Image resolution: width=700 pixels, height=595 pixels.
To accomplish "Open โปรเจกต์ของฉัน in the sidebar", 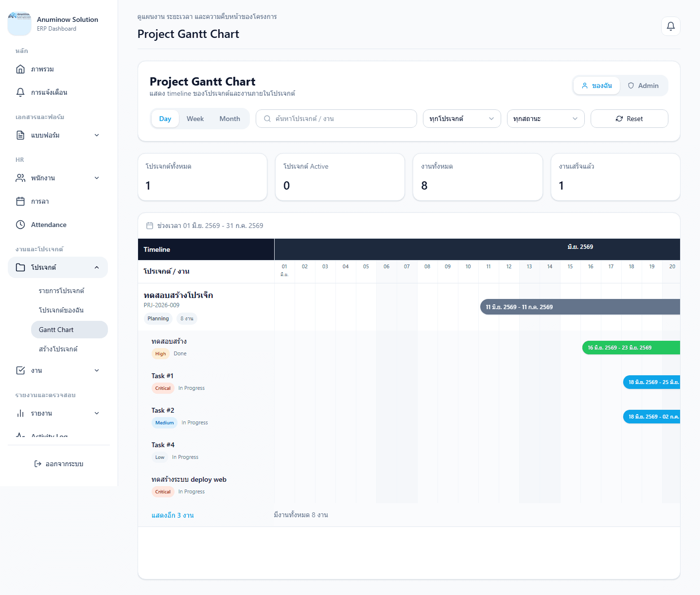I will 70,310.
